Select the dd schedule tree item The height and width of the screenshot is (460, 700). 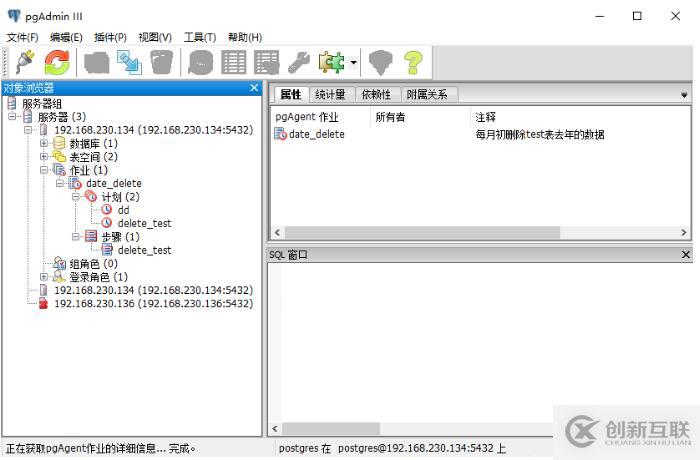123,210
